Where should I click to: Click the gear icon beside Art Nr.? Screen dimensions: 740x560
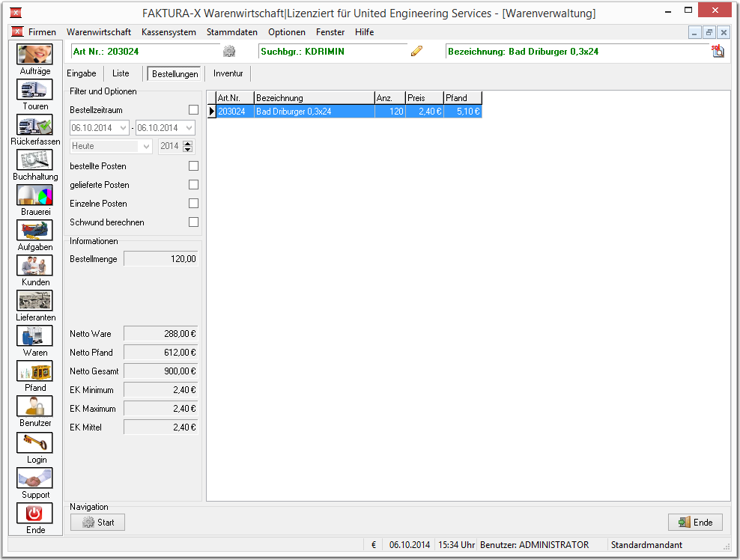pos(229,51)
